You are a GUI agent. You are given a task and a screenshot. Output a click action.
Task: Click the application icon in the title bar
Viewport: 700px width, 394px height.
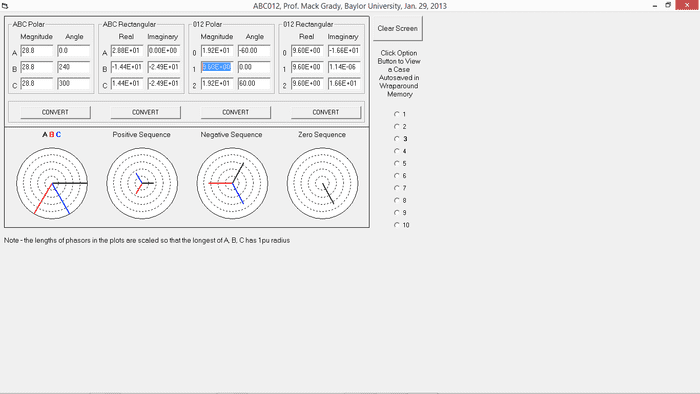(5, 6)
